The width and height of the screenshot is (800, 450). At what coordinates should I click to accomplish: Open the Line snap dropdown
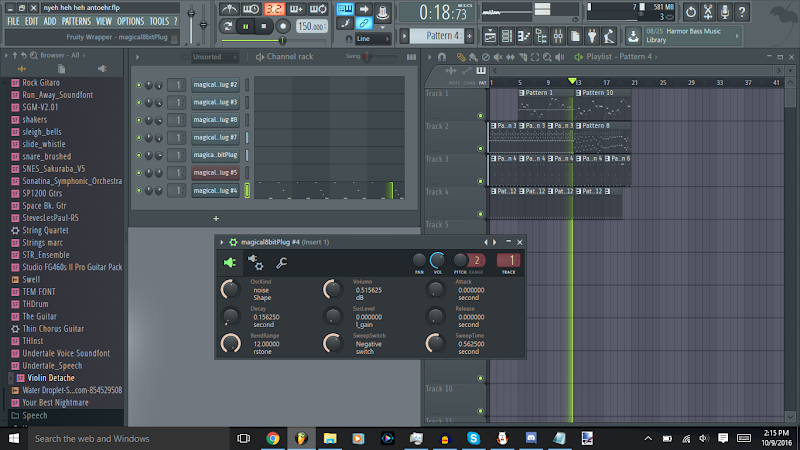tap(372, 39)
